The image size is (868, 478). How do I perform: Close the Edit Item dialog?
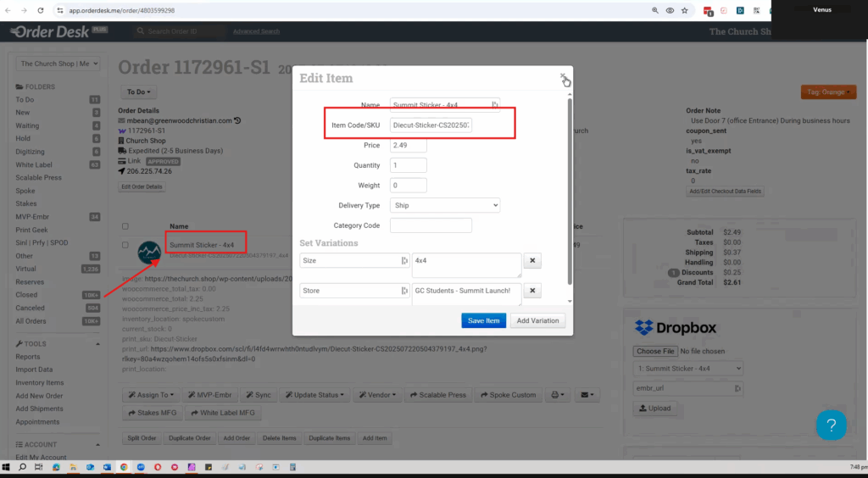[x=562, y=76]
